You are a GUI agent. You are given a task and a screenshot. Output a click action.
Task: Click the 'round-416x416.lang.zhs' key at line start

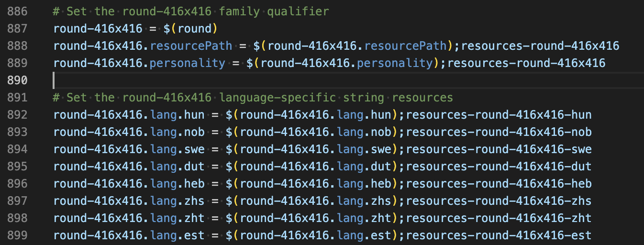[x=129, y=201]
